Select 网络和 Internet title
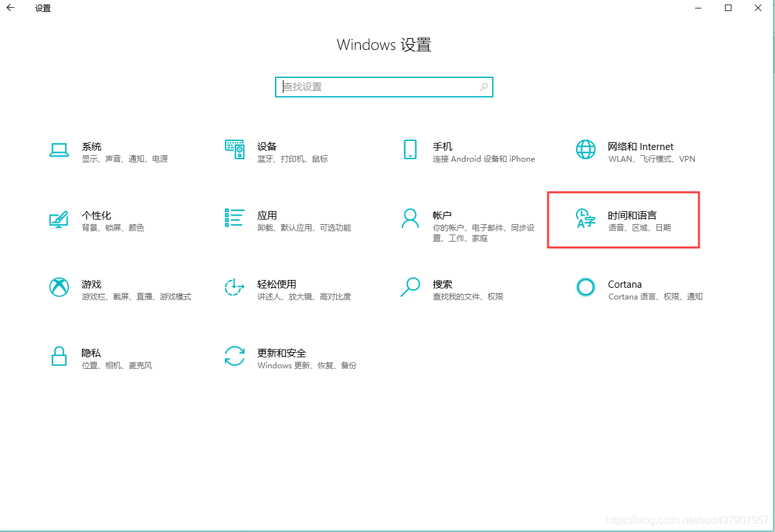The width and height of the screenshot is (775, 532). tap(640, 147)
